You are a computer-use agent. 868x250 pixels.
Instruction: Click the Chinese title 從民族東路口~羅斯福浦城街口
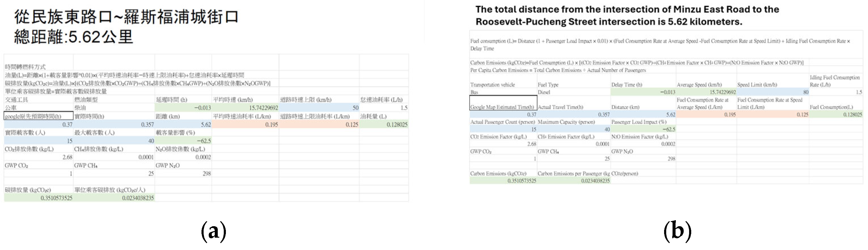tap(126, 17)
